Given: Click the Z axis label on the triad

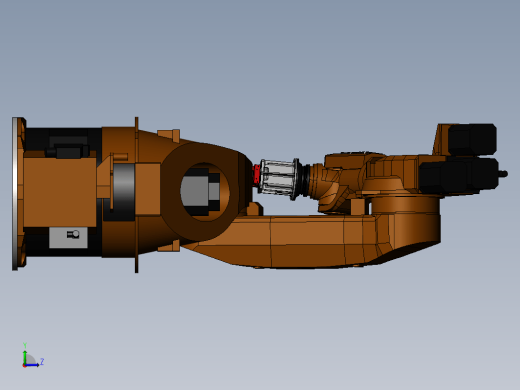Looking at the screenshot, I should coord(42,361).
